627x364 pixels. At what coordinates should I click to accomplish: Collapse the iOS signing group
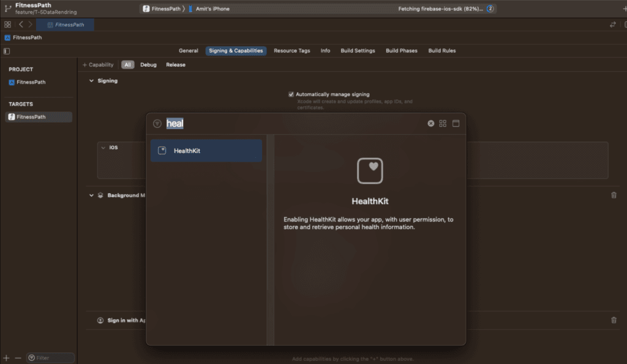click(x=103, y=147)
